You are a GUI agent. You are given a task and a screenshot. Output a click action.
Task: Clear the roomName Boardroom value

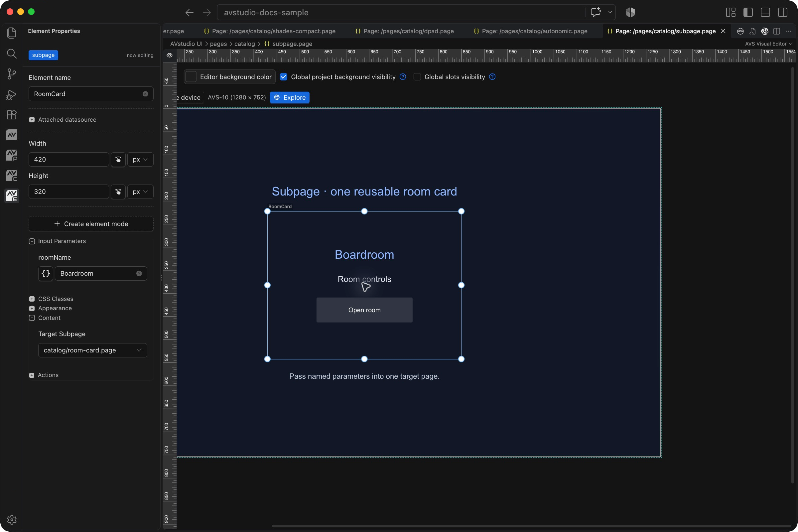point(139,273)
